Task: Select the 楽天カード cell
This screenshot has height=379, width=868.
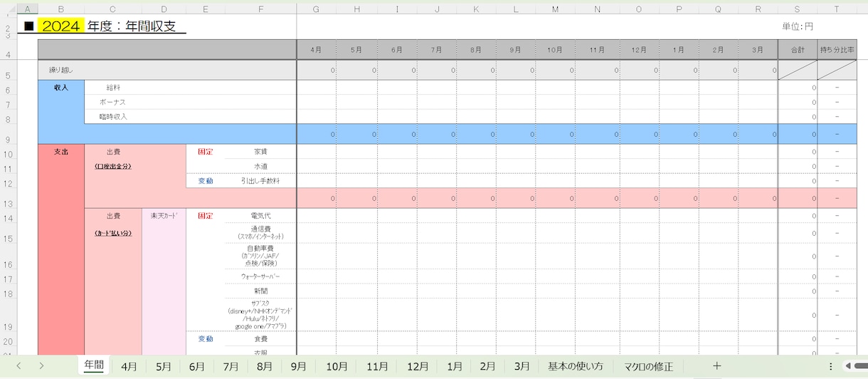Action: pos(164,215)
